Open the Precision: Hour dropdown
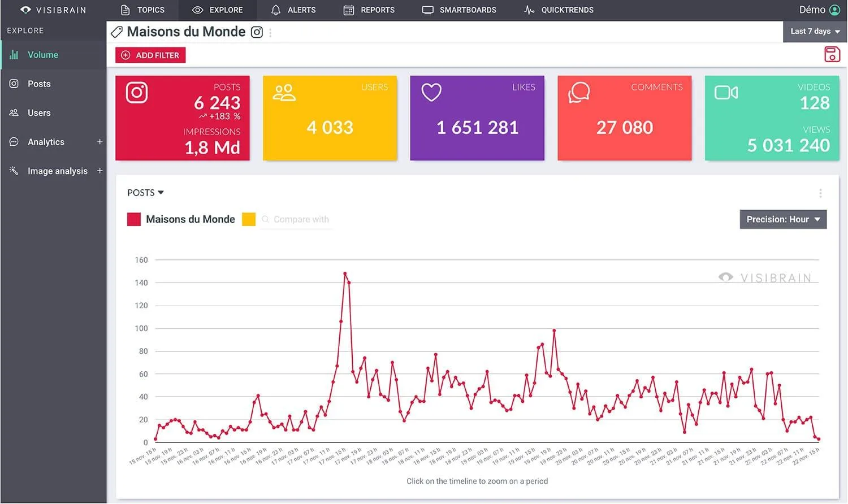The height and width of the screenshot is (504, 848). tap(783, 219)
